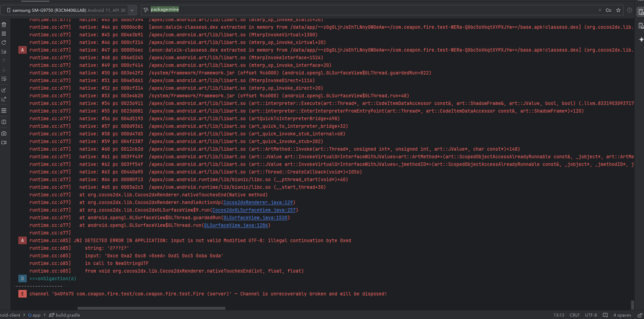Split the logcat panels
644x319 pixels.
4,122
